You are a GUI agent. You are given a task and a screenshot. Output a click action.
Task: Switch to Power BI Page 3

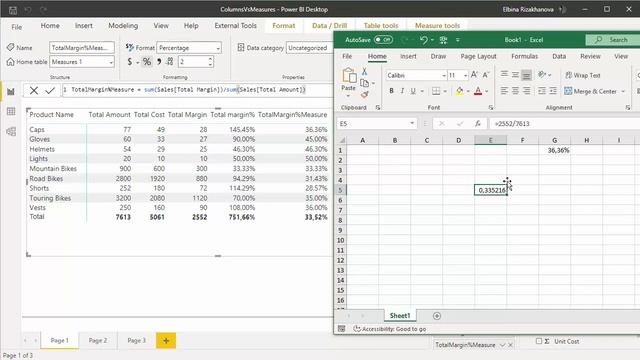[136, 340]
